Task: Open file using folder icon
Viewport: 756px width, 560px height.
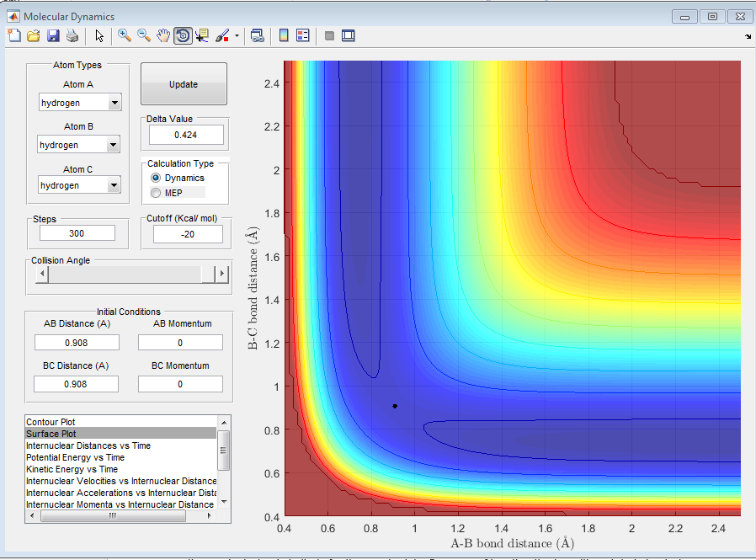Action: pyautogui.click(x=34, y=35)
